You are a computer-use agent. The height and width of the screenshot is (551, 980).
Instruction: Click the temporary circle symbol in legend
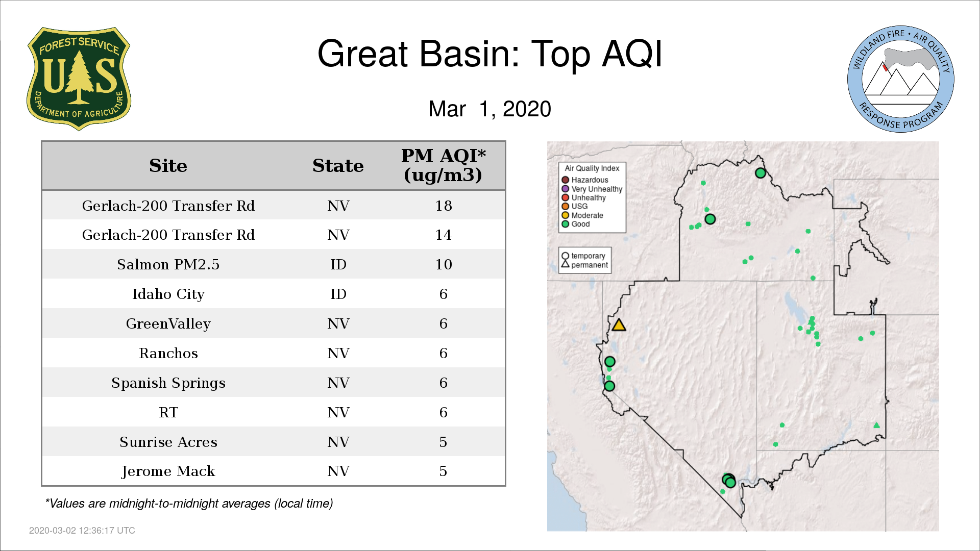point(565,256)
